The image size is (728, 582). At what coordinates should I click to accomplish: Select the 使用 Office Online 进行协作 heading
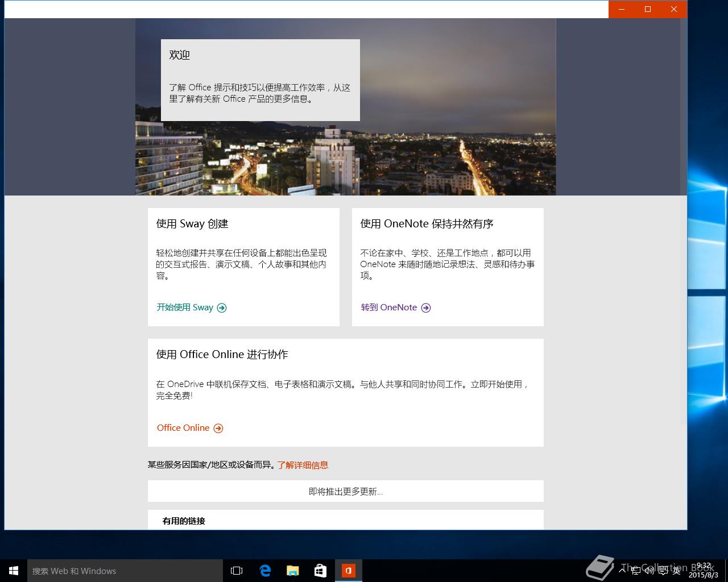[x=222, y=355]
